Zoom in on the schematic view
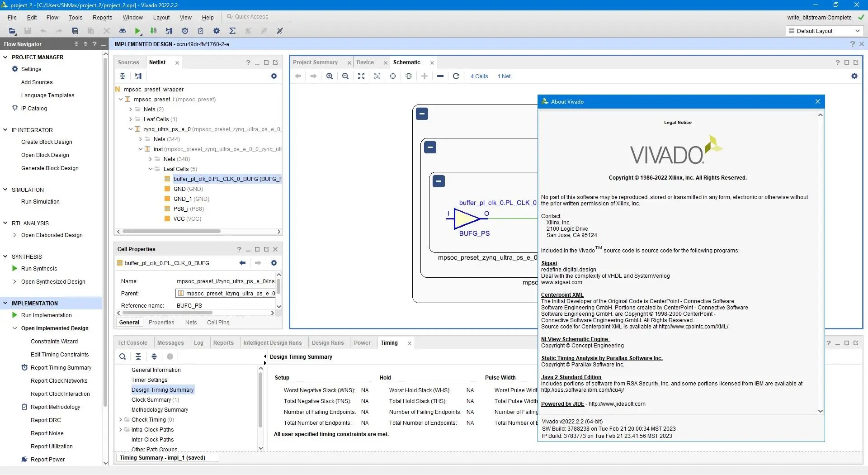Viewport: 868px width, 475px height. tap(330, 76)
